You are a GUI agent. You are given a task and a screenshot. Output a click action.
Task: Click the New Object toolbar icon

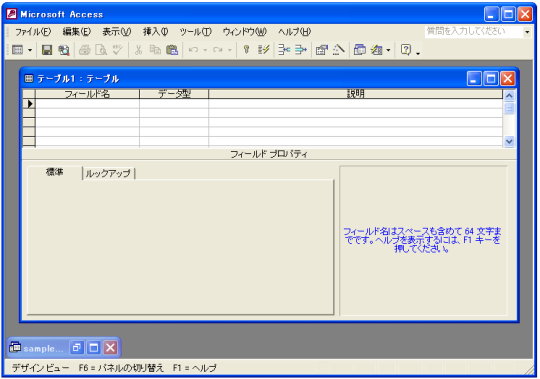[376, 50]
